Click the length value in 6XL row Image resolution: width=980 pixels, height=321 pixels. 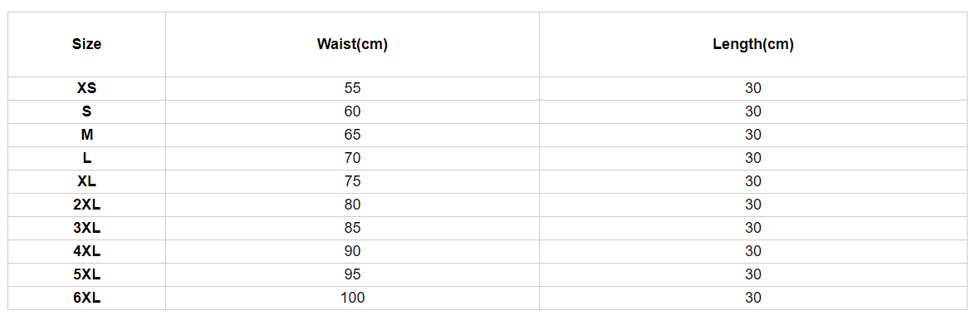click(x=753, y=298)
